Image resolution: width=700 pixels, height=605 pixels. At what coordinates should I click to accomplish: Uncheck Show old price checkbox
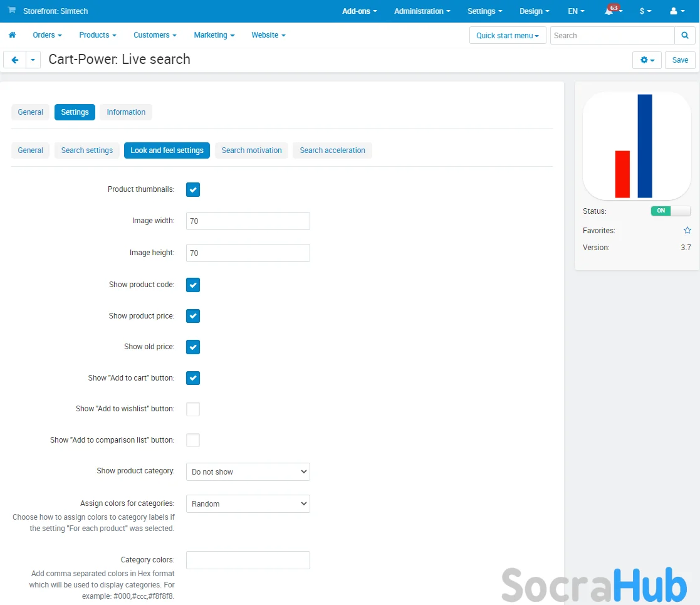click(x=193, y=347)
